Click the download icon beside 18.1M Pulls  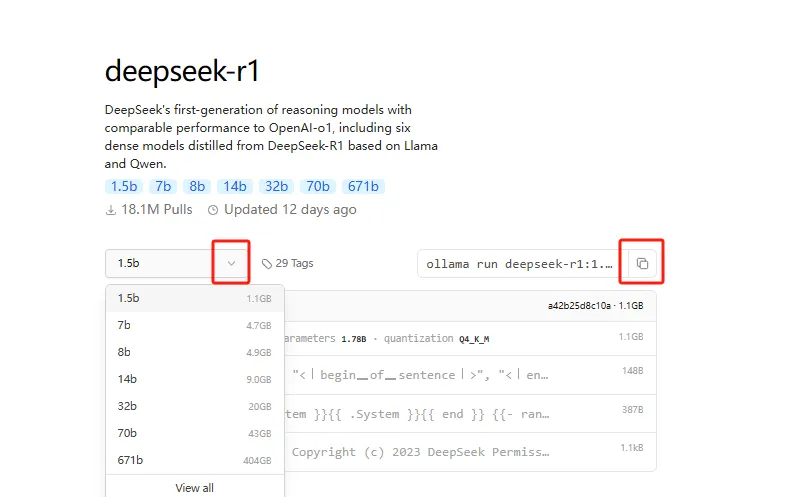111,210
